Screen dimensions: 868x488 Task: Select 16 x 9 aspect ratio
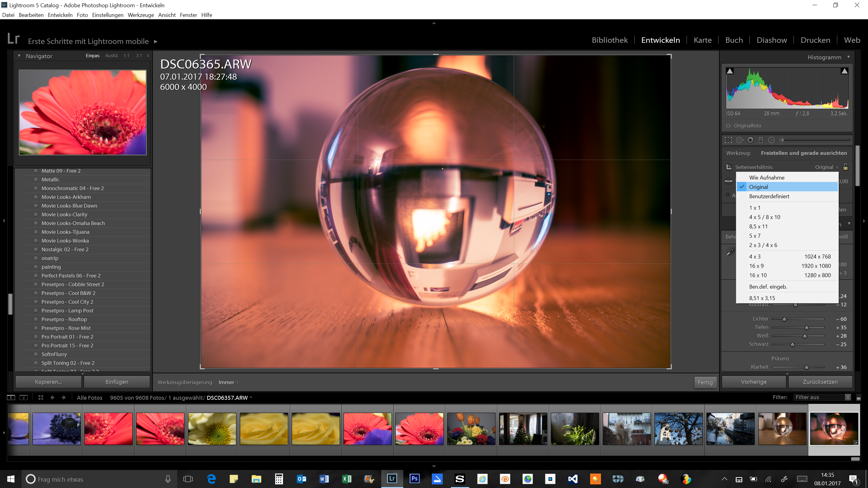(x=787, y=266)
